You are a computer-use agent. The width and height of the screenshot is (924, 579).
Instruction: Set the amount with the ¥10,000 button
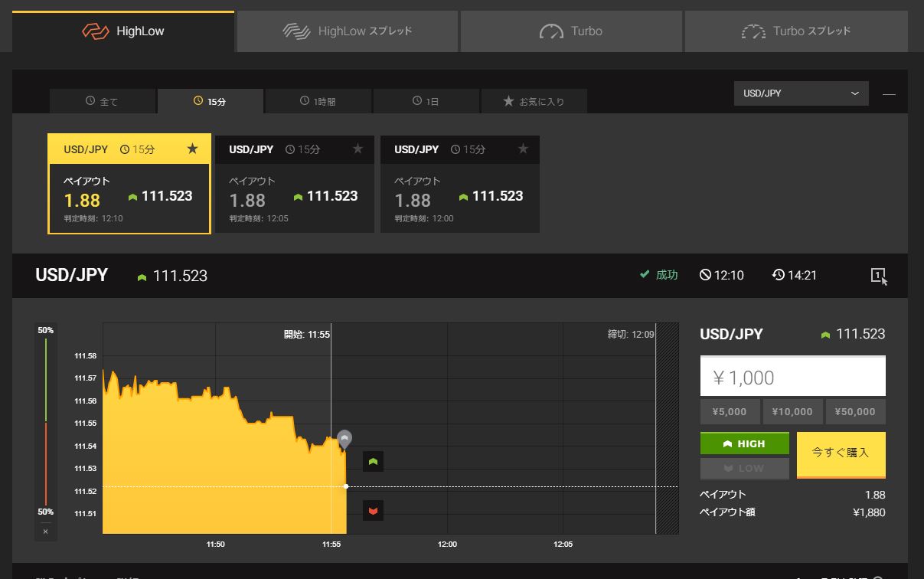792,411
